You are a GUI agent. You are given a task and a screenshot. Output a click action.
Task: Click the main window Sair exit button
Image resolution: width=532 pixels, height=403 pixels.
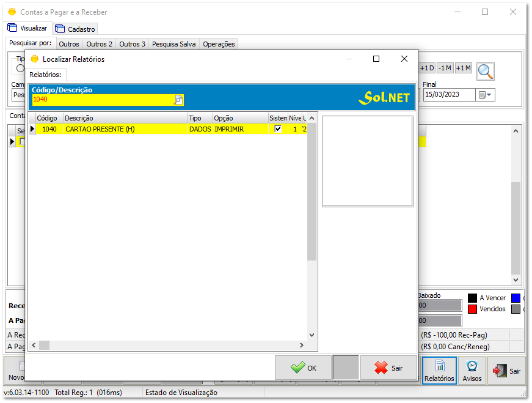point(508,371)
